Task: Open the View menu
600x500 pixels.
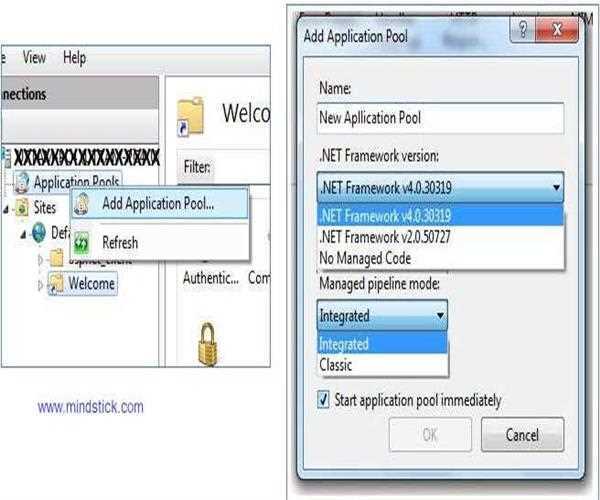Action: [34, 57]
